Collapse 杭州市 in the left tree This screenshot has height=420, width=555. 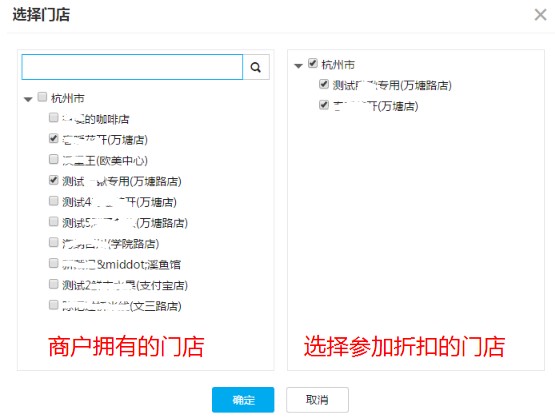[28, 99]
